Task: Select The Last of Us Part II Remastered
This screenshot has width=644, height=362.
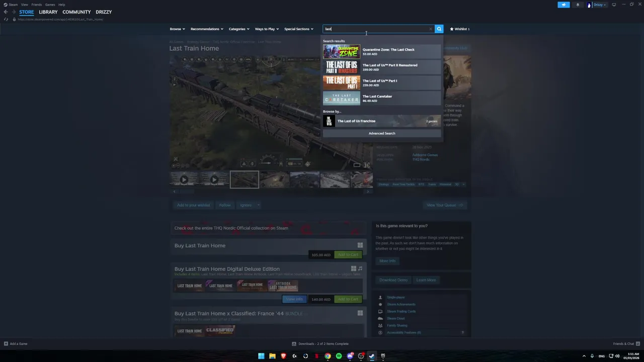Action: coord(382,67)
